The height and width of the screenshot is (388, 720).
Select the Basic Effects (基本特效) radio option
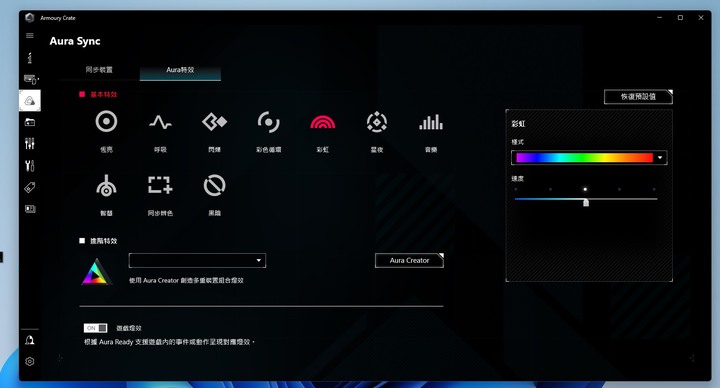coord(82,94)
